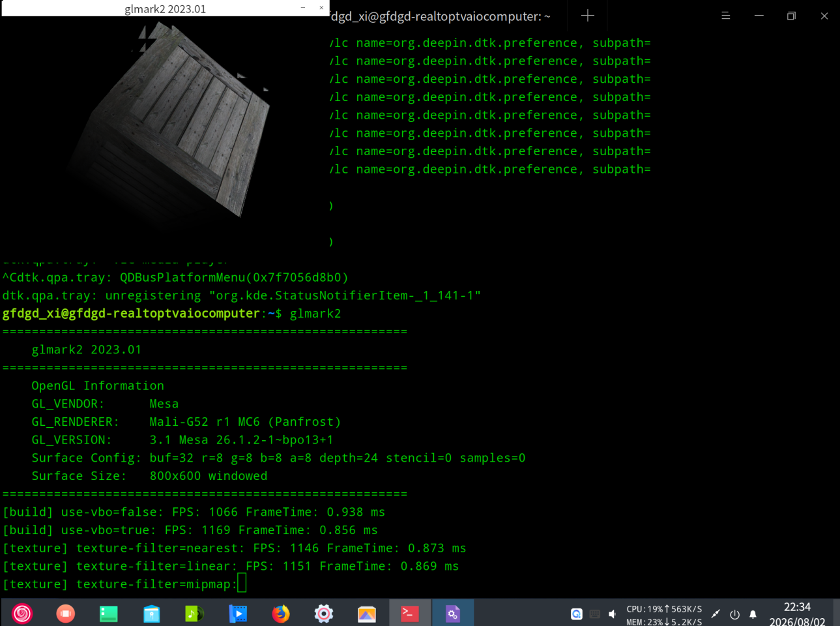Image resolution: width=840 pixels, height=626 pixels.
Task: Close the glmark2 2023.01 window
Action: [x=321, y=8]
